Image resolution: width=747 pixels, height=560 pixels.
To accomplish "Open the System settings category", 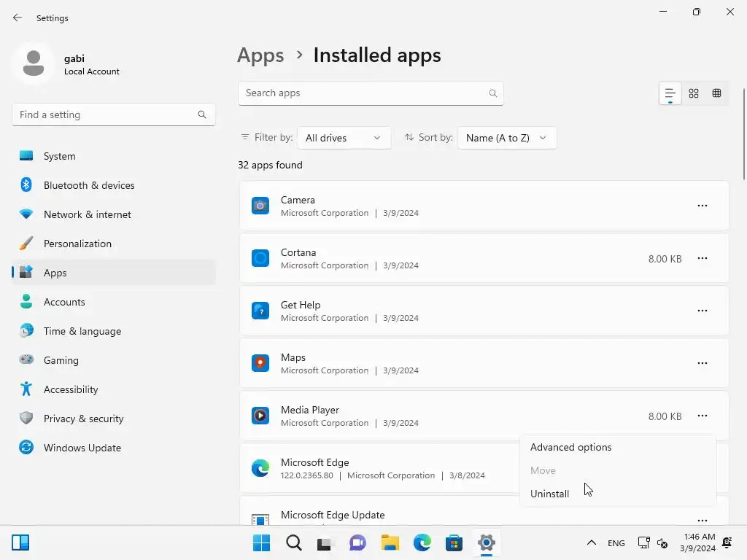I will pos(113,156).
